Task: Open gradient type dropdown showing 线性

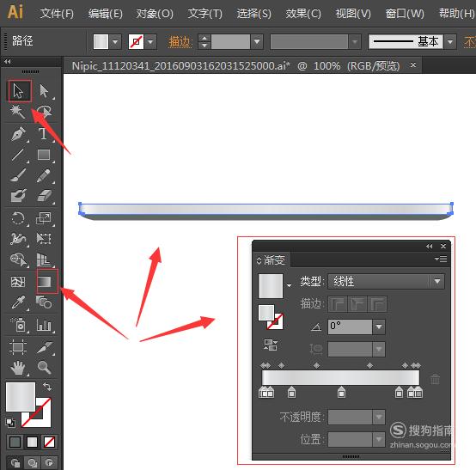Action: point(386,282)
